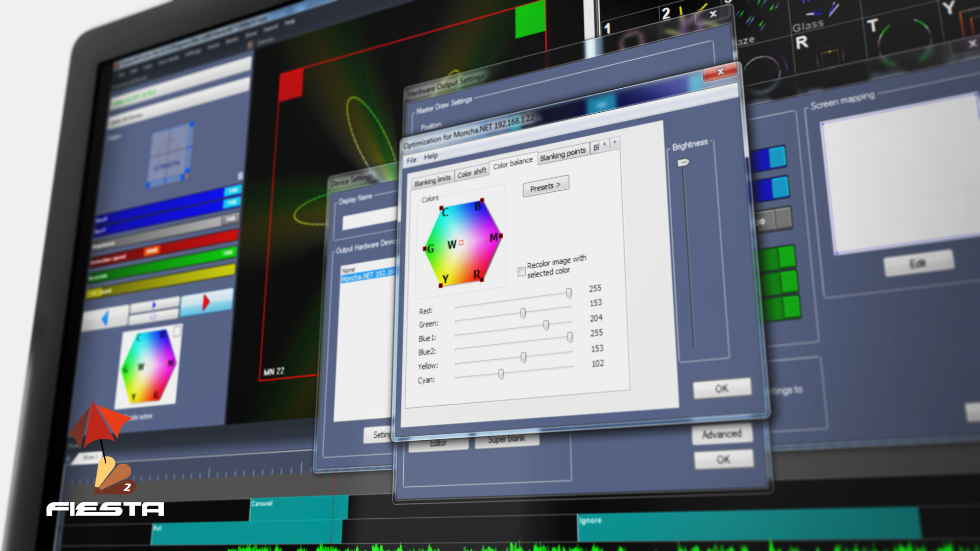980x551 pixels.
Task: Tick the checkbox beside left color hexagon
Action: coord(177,332)
